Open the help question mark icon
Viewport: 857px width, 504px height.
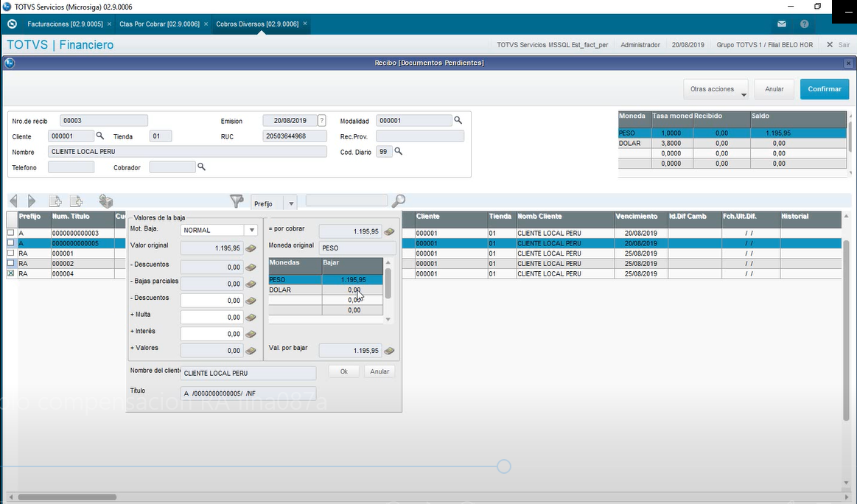point(805,24)
